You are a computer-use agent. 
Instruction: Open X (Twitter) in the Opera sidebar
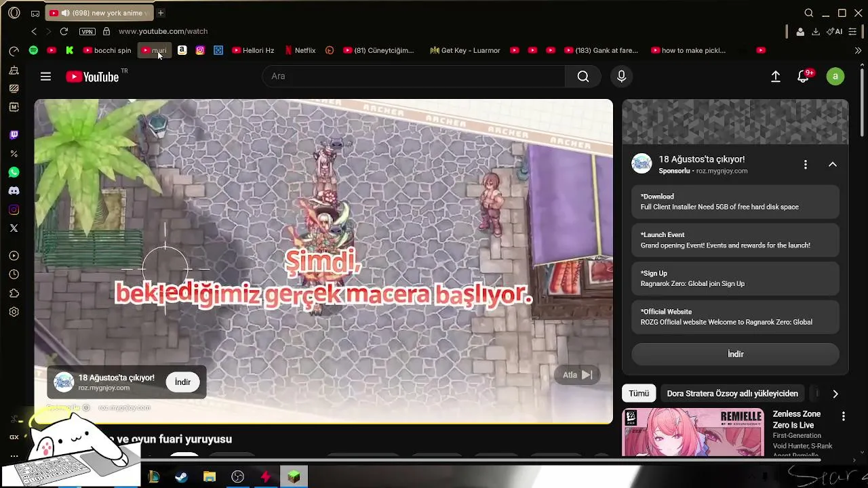(14, 228)
